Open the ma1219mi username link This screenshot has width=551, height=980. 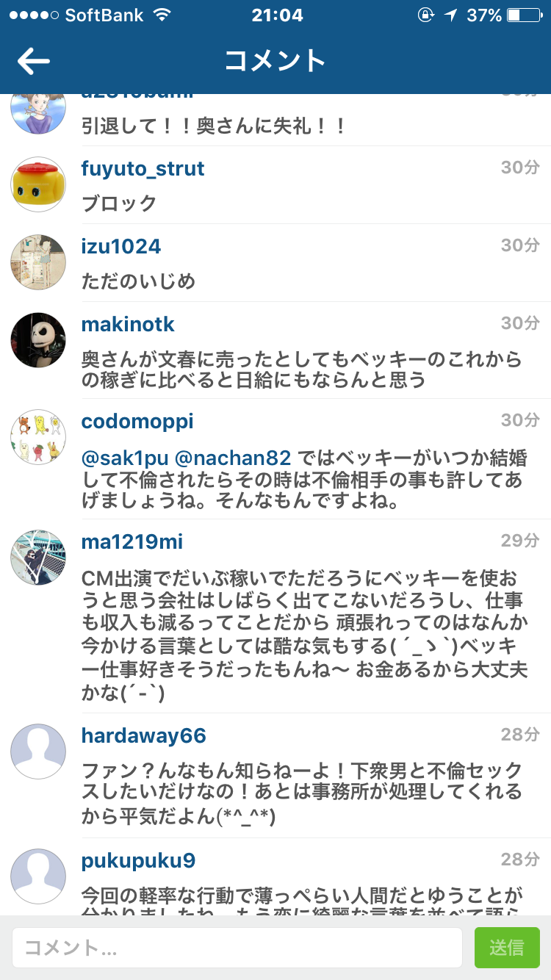click(x=132, y=542)
